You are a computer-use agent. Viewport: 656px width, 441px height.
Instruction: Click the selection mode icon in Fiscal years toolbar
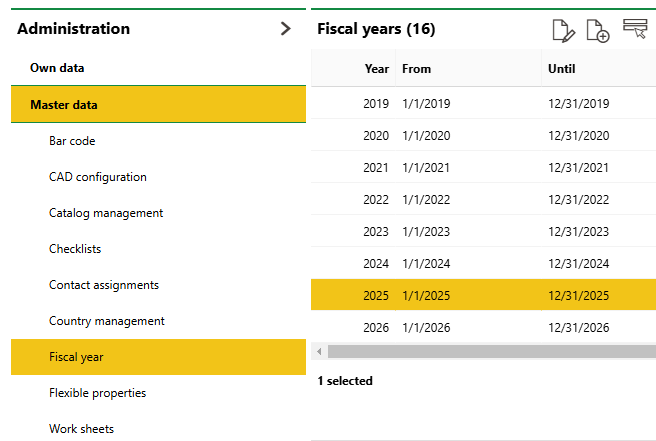click(x=635, y=28)
